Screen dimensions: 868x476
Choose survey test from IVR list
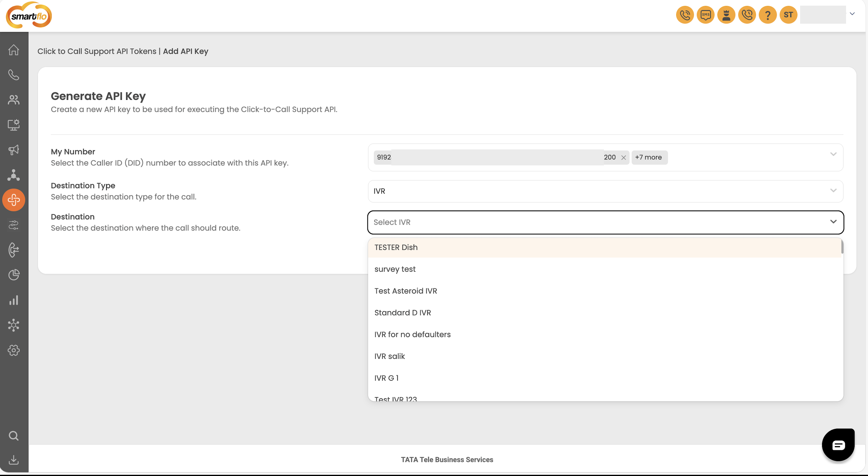(605, 269)
